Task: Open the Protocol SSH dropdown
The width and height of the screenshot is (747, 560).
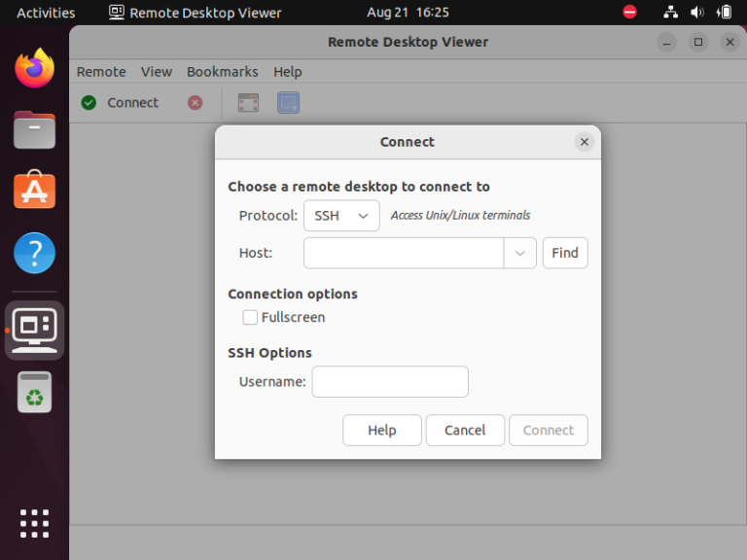Action: [341, 216]
